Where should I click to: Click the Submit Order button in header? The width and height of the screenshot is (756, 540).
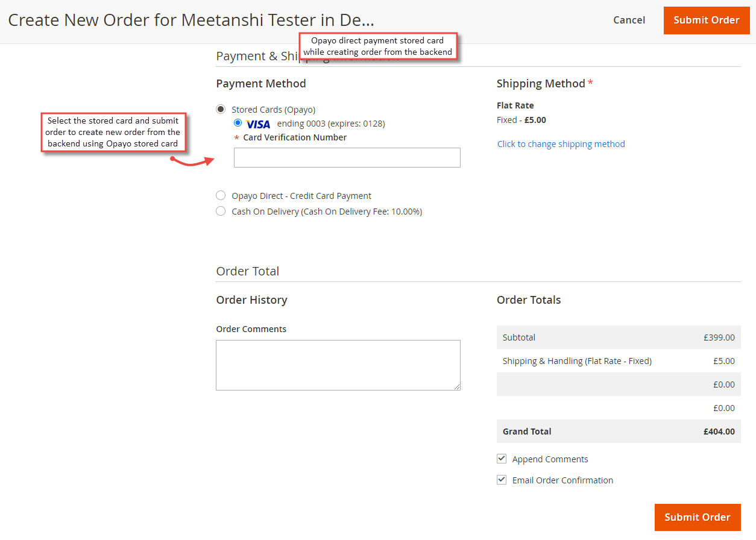(707, 20)
